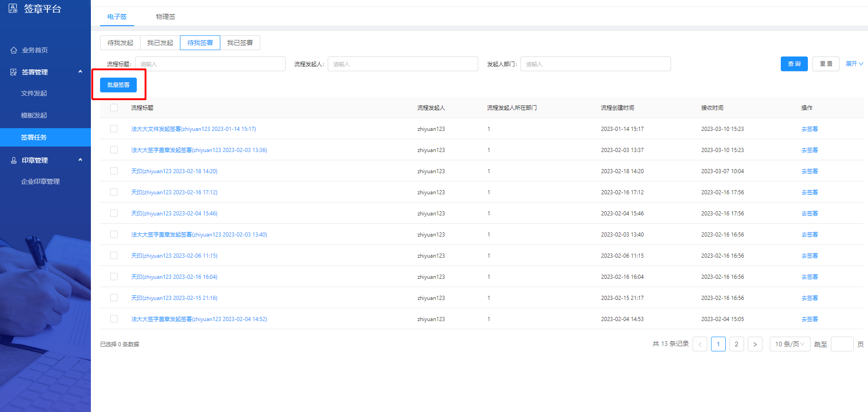The height and width of the screenshot is (412, 868).
Task: Focus the 流程发起人 input field
Action: (403, 64)
